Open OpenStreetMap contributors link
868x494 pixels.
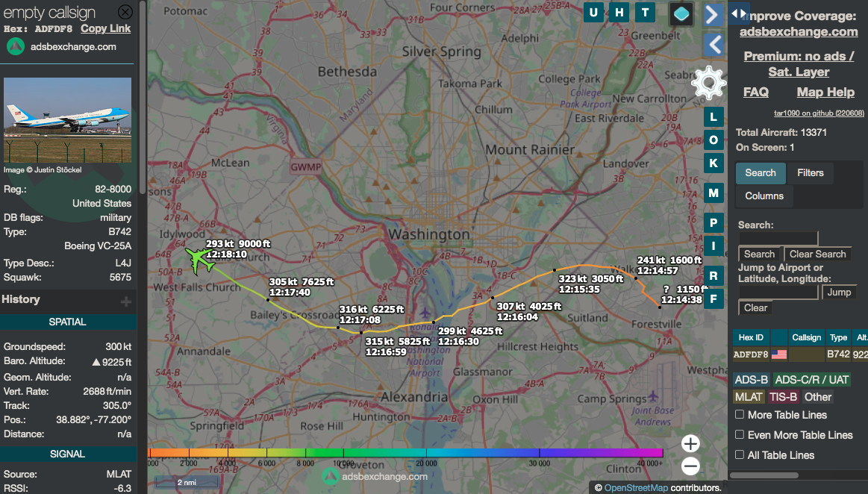pos(635,488)
